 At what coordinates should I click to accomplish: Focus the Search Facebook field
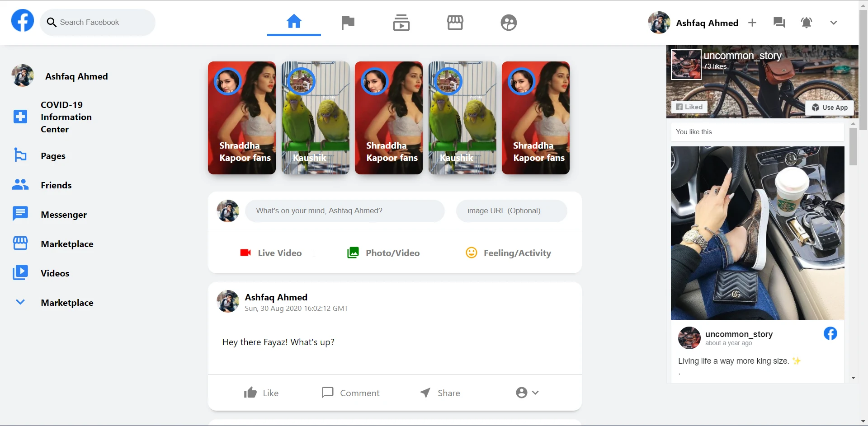98,23
